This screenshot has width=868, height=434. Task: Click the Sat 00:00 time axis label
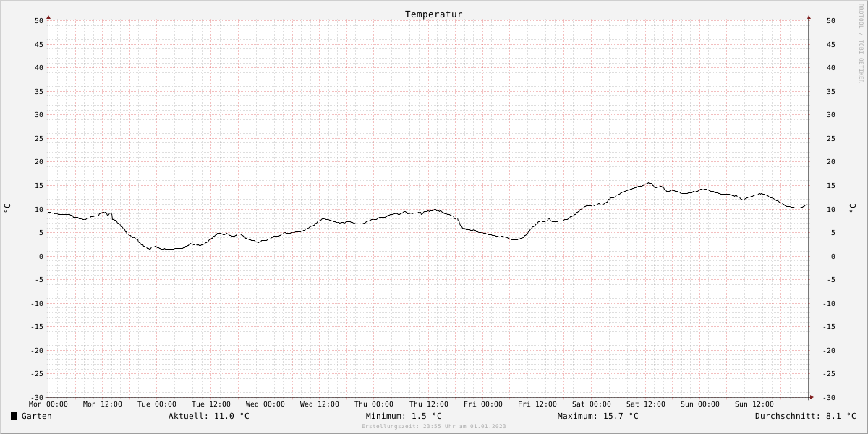point(592,404)
